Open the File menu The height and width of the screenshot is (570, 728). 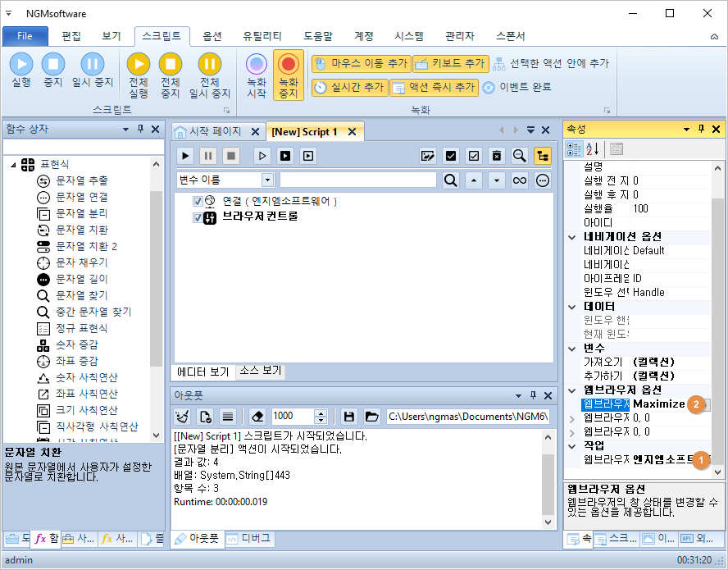click(x=25, y=36)
